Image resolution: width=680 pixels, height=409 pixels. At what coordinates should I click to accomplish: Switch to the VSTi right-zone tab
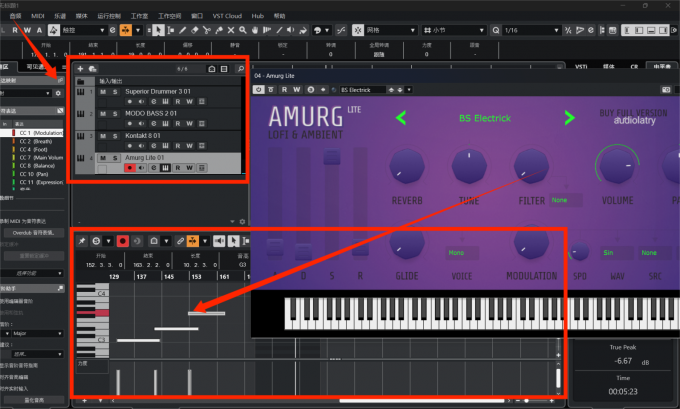tap(581, 66)
